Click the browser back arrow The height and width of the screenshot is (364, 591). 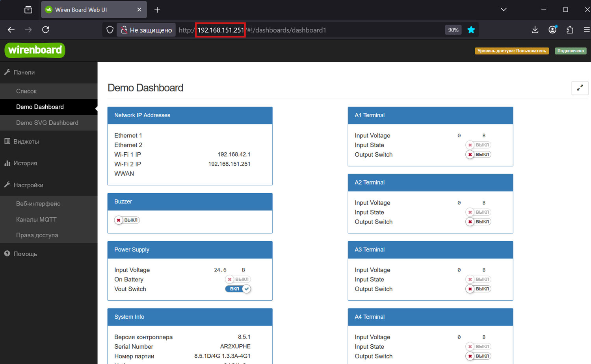[x=11, y=30]
